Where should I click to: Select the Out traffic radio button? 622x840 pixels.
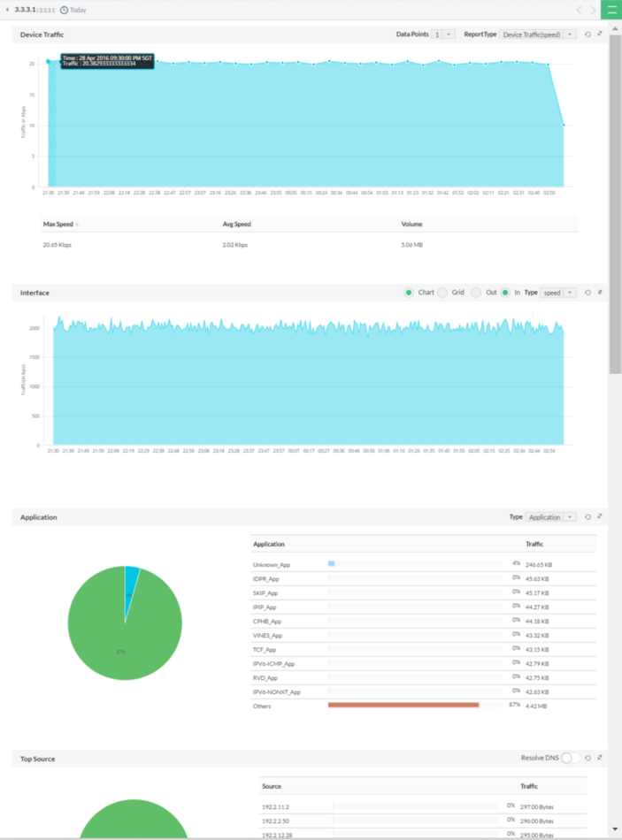pyautogui.click(x=476, y=293)
